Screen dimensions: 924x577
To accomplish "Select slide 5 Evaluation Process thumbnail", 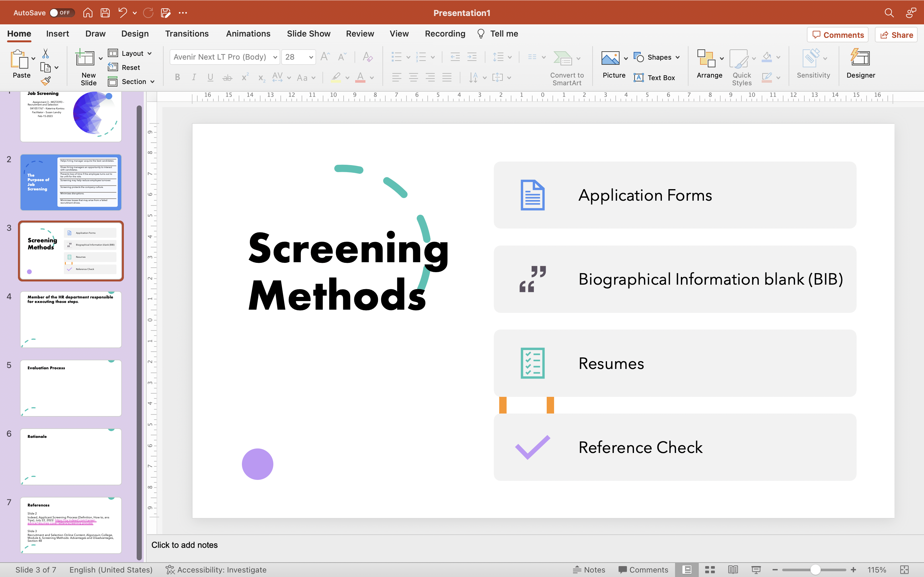I will pyautogui.click(x=71, y=388).
